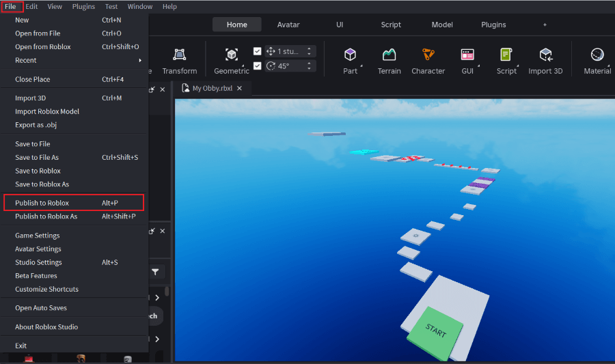Open the GUI tool icon

[467, 55]
